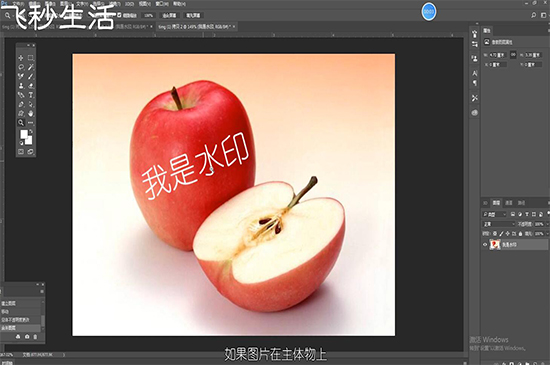The width and height of the screenshot is (550, 365).
Task: Click the H height field in Properties
Action: (x=533, y=55)
